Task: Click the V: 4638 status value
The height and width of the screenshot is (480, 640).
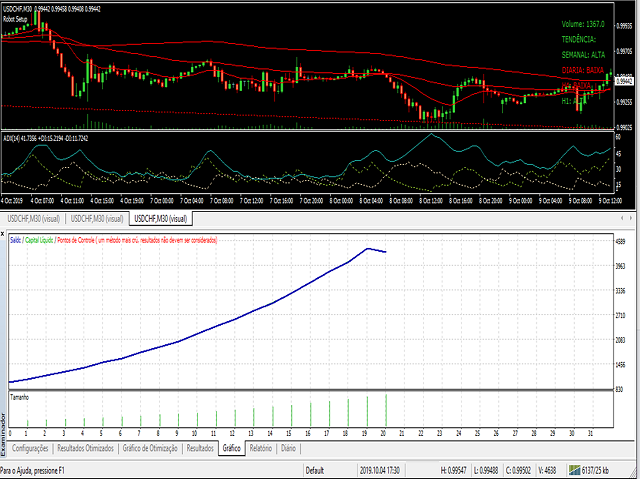Action: point(546,471)
